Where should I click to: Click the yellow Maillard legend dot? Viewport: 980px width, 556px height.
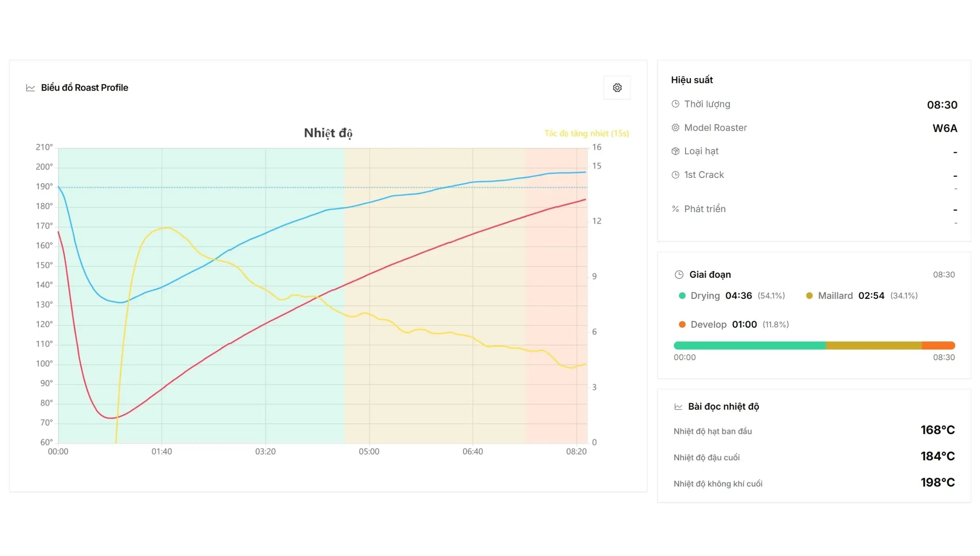click(x=809, y=296)
